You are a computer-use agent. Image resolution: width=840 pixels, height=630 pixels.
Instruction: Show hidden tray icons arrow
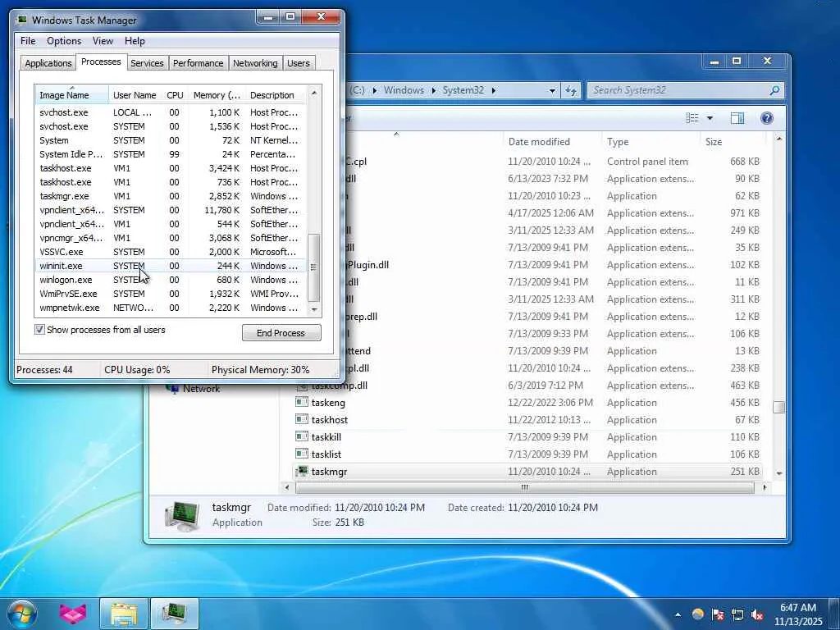click(x=678, y=614)
